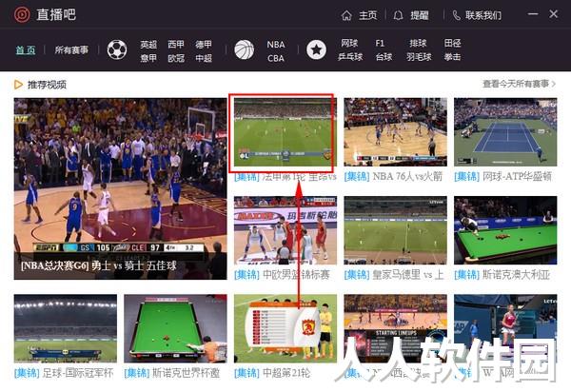Select 欧冠 league

(x=176, y=58)
